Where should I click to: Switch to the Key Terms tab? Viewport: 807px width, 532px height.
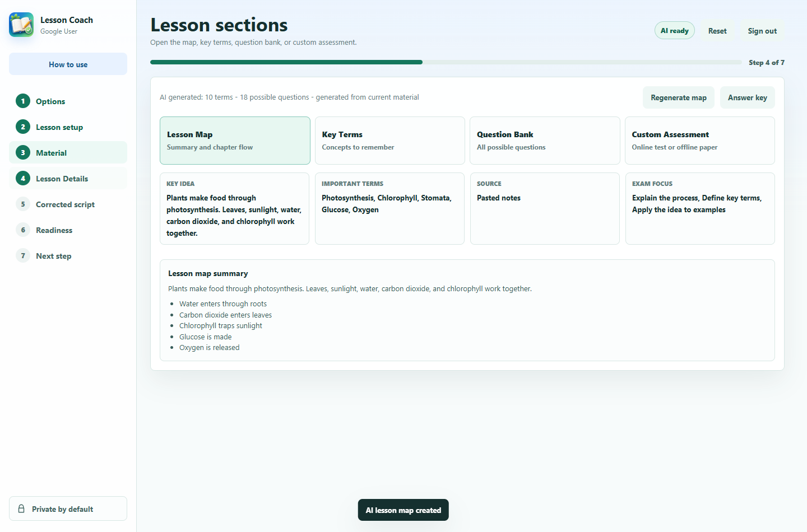pyautogui.click(x=389, y=141)
